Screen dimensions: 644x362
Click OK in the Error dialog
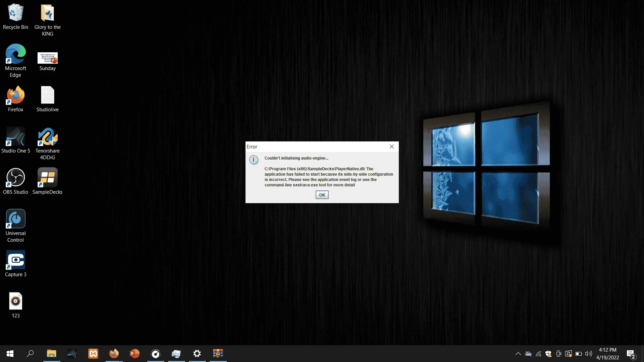[322, 195]
